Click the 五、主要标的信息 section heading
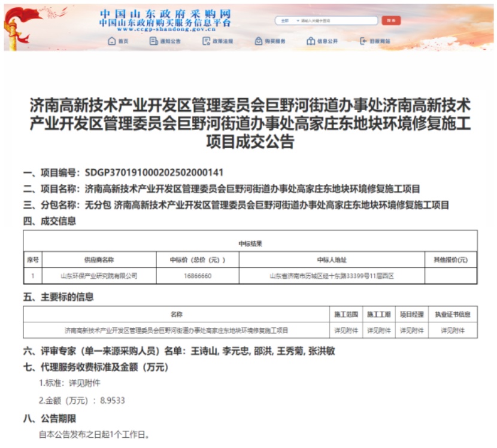 coord(58,297)
